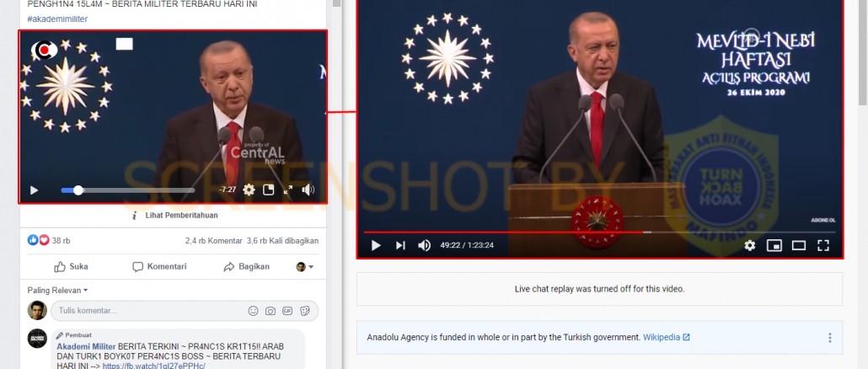Seek on YouTube red progress bar
The width and height of the screenshot is (868, 369).
(598, 233)
